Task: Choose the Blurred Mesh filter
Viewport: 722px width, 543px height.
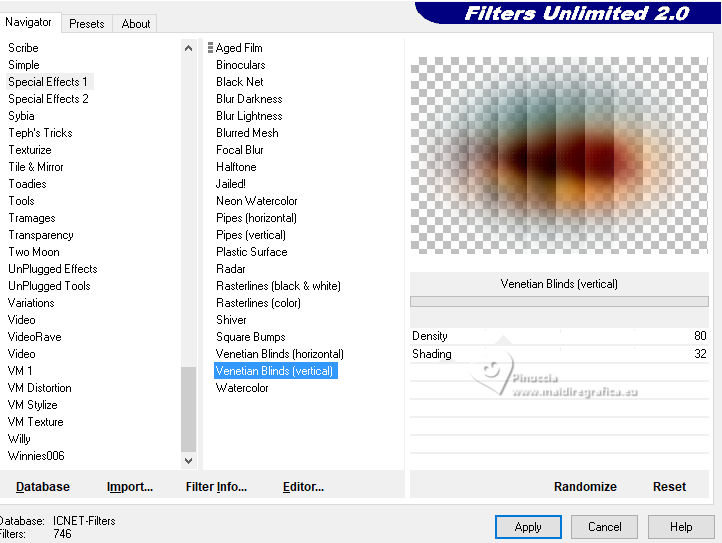Action: pyautogui.click(x=247, y=133)
